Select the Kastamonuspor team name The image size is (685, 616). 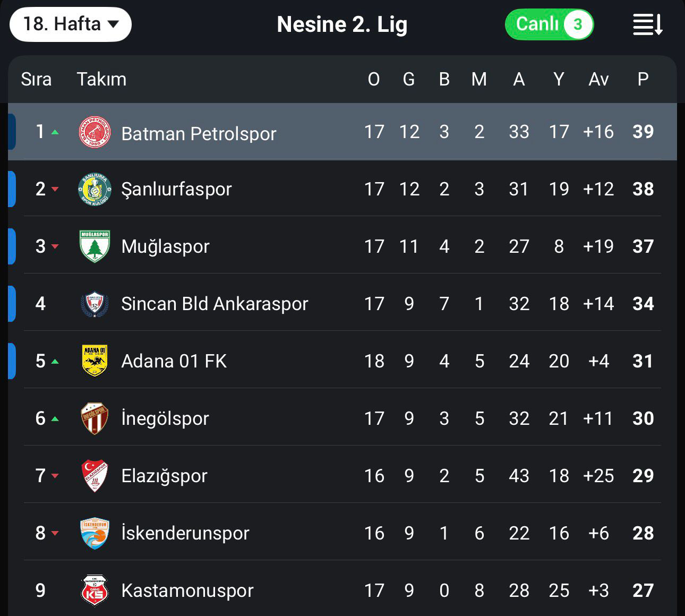(x=187, y=591)
